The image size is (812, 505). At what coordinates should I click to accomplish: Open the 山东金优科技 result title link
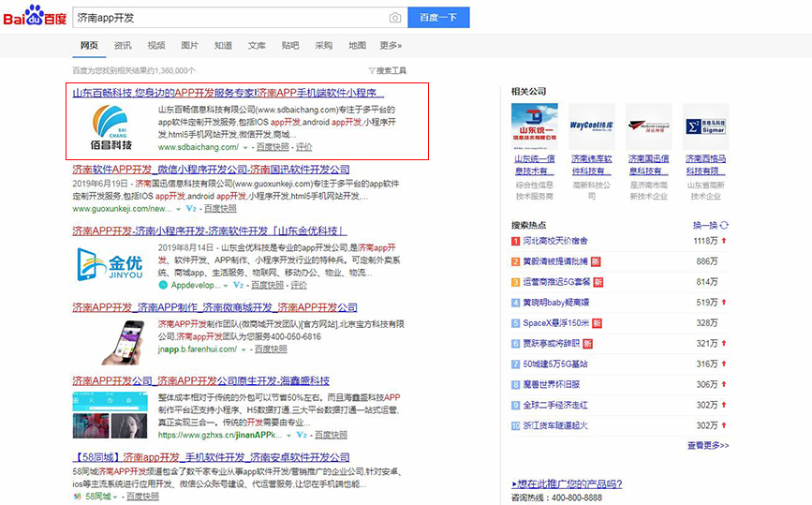[x=210, y=231]
